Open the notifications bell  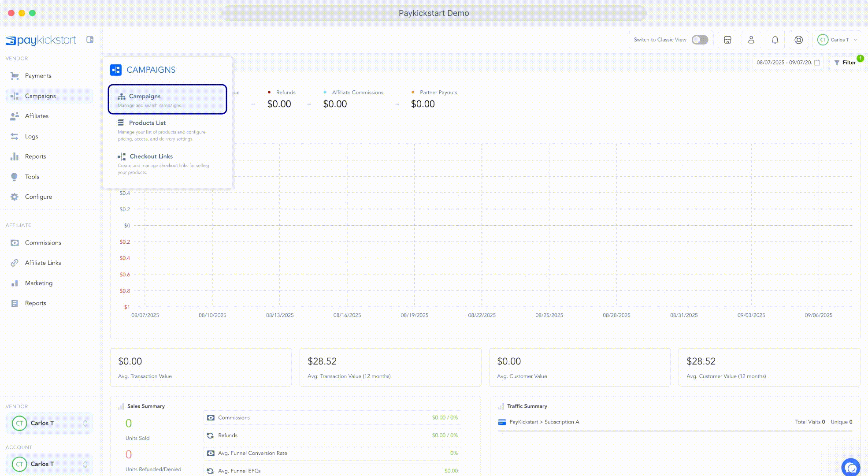click(775, 40)
